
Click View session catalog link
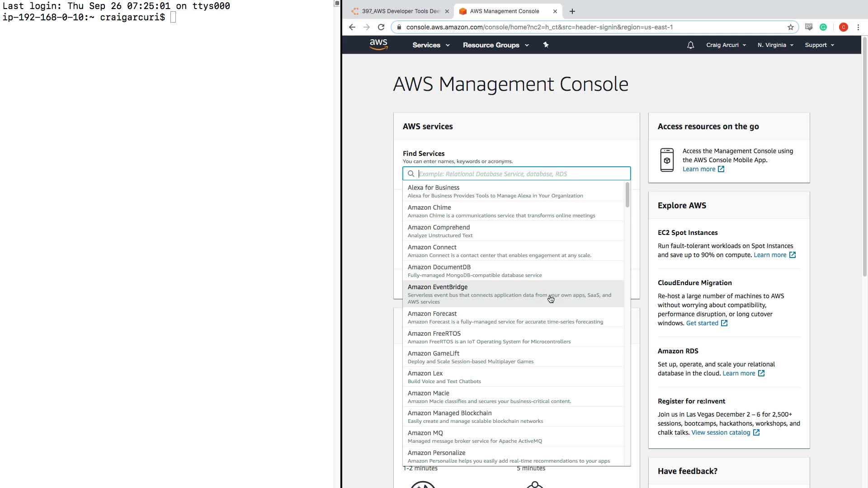(721, 432)
